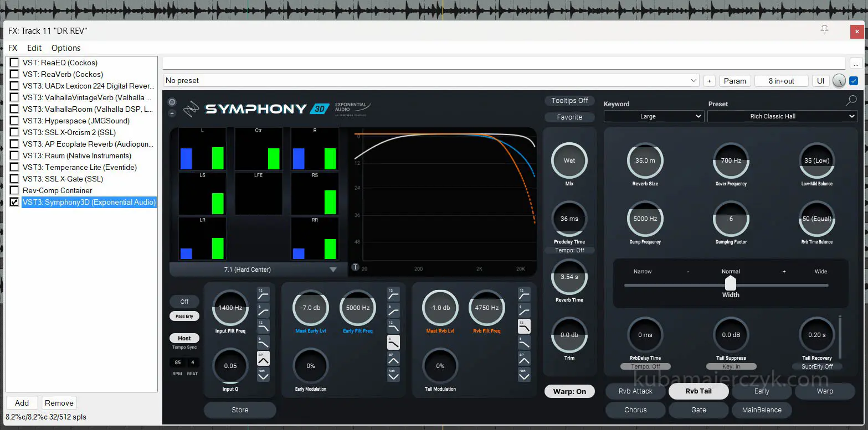868x430 pixels.
Task: Choose 12 dB low-pass reverb filter icon
Action: point(524,327)
